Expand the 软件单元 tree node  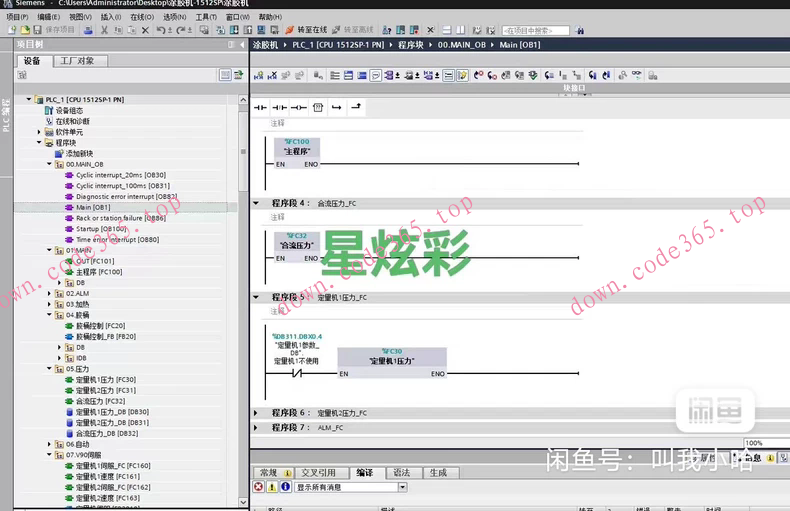click(39, 132)
